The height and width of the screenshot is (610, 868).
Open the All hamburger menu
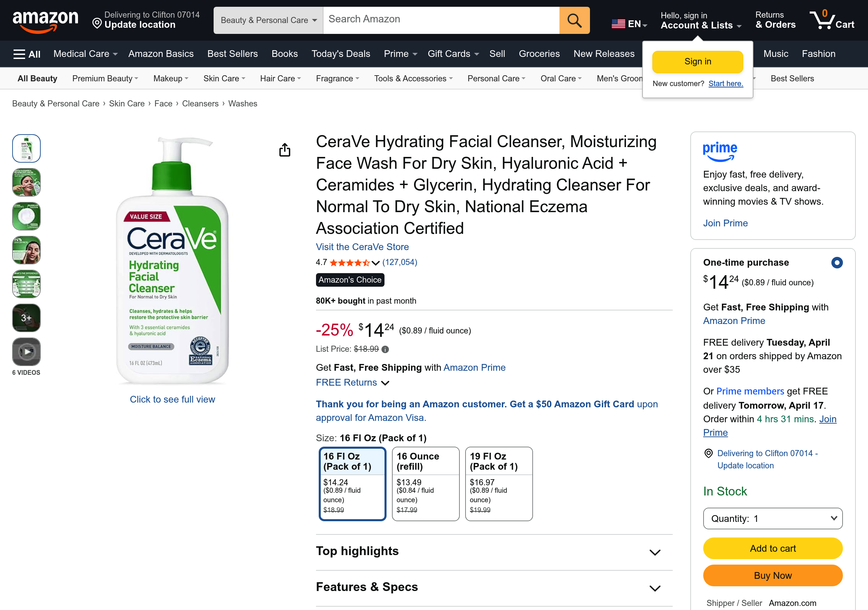[x=26, y=54]
